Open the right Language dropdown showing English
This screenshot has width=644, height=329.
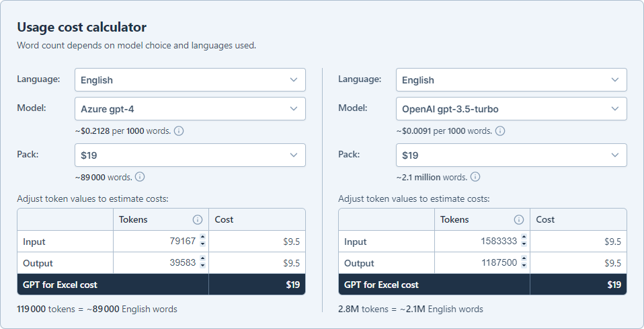(512, 80)
